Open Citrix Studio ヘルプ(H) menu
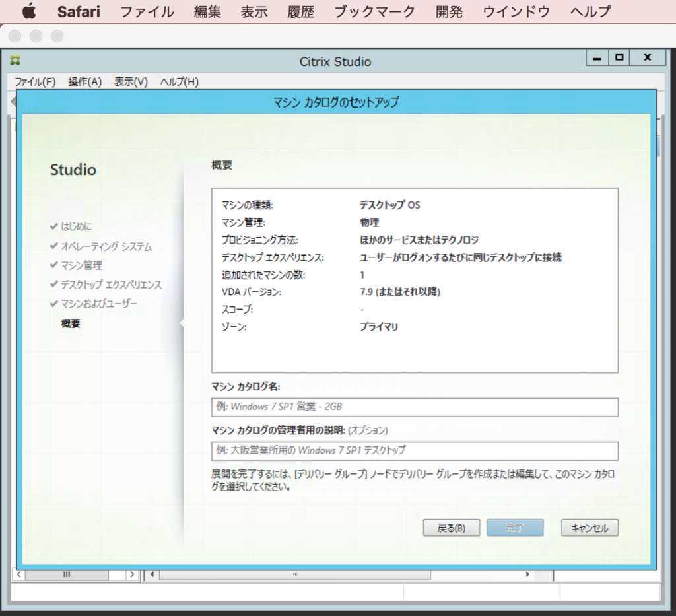Screen dimensions: 676x616 pyautogui.click(x=180, y=81)
